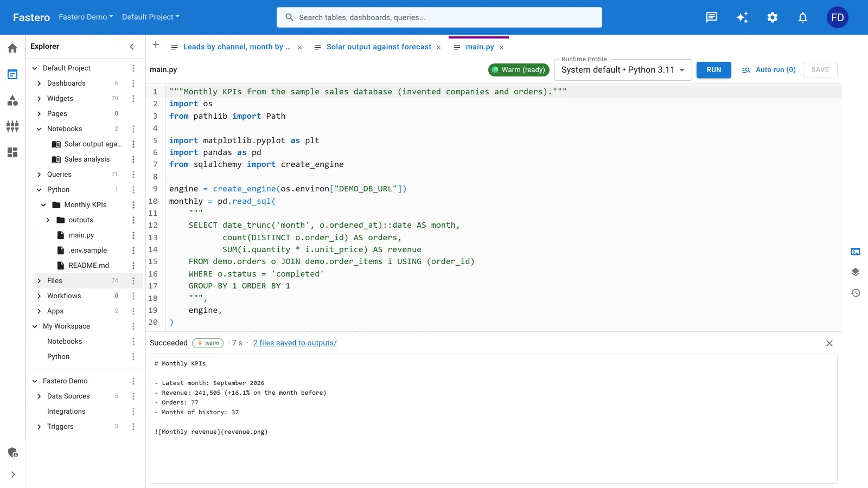Click the Auto run (0) button
The image size is (868, 488).
(x=769, y=70)
